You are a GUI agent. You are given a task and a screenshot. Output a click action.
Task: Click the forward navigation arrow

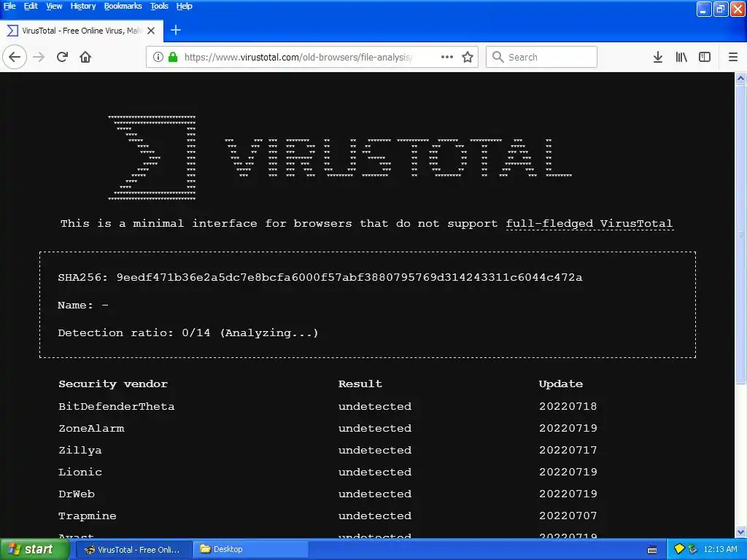click(x=39, y=57)
